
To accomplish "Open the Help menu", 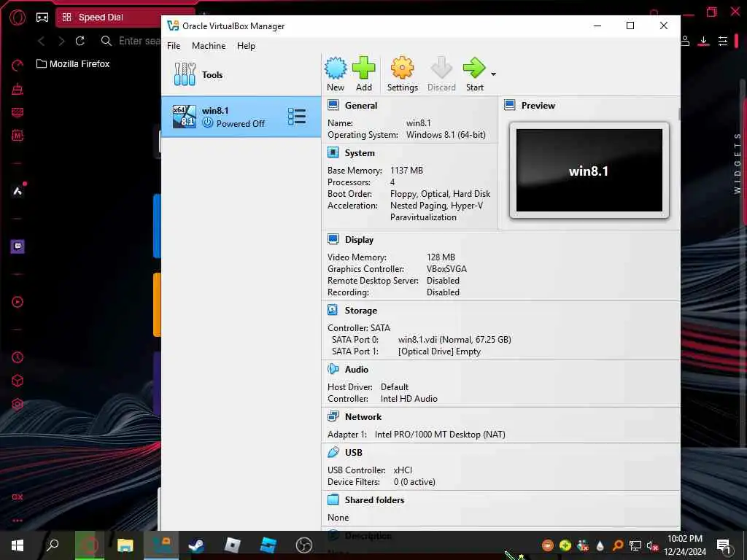I will tap(246, 46).
